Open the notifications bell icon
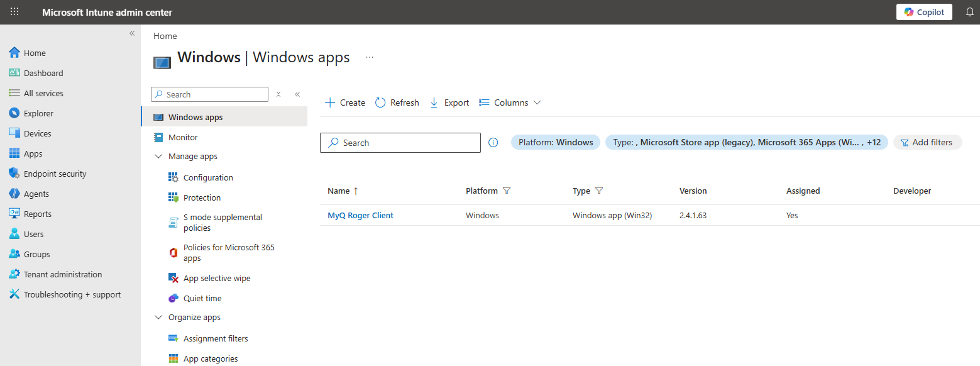Screen dimensions: 980x366 click(x=969, y=12)
